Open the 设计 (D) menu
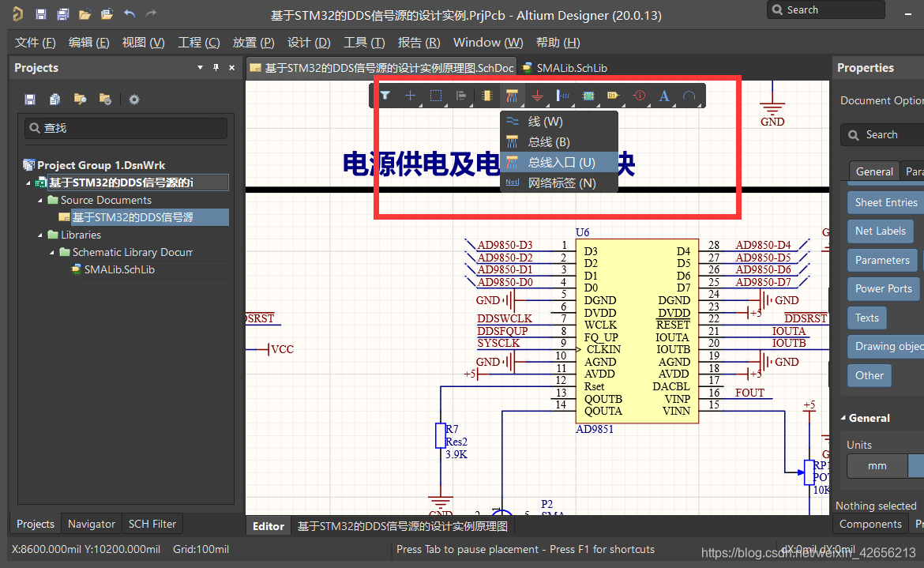Image resolution: width=924 pixels, height=568 pixels. (309, 43)
